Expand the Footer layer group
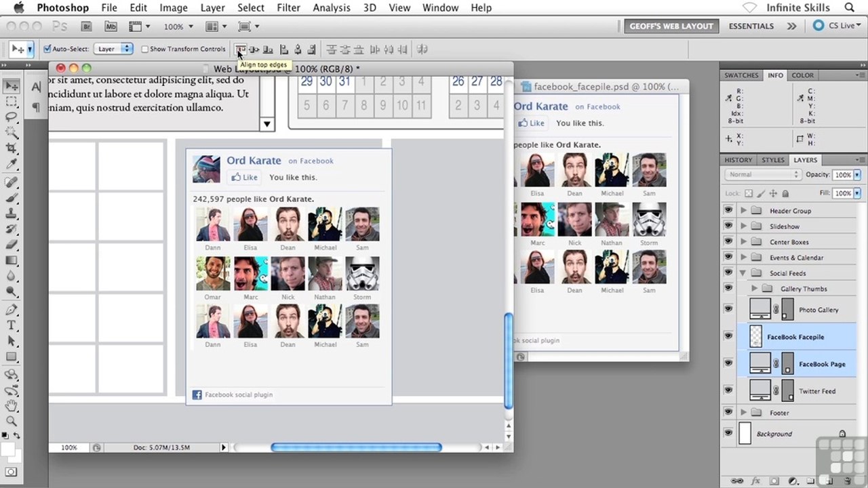This screenshot has width=868, height=488. click(x=744, y=412)
